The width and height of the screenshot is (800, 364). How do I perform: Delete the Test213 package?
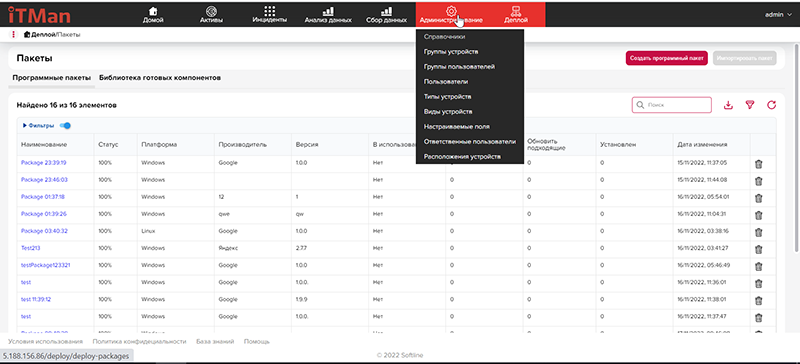[x=758, y=250]
